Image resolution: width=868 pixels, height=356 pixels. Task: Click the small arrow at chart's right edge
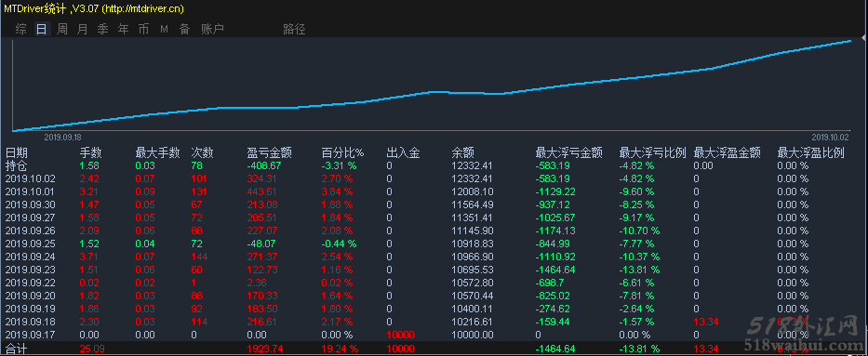(x=864, y=37)
